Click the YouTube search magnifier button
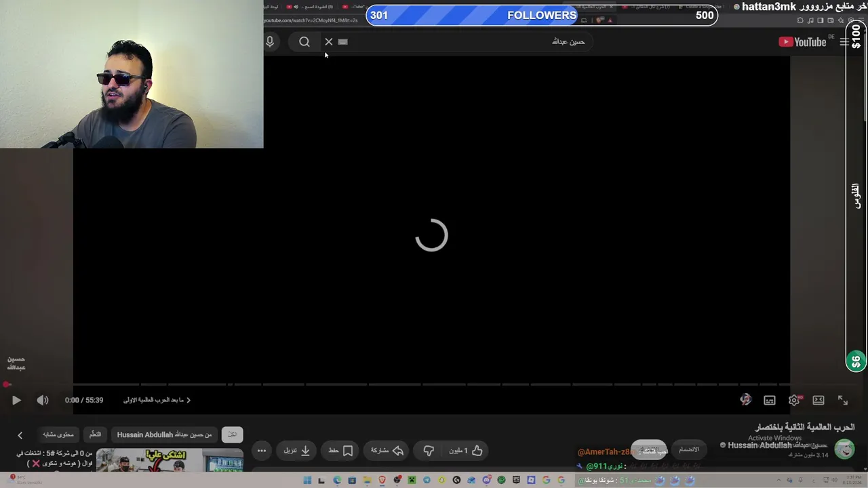868x488 pixels. [304, 42]
